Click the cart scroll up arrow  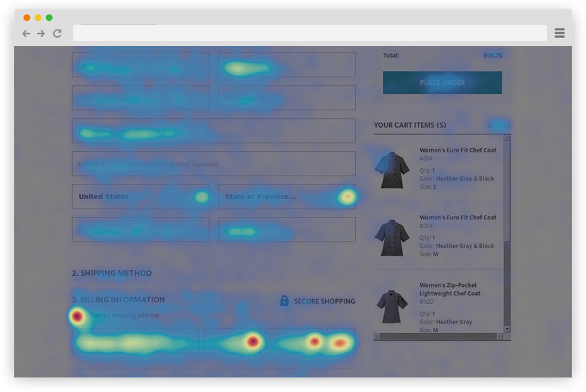click(507, 138)
